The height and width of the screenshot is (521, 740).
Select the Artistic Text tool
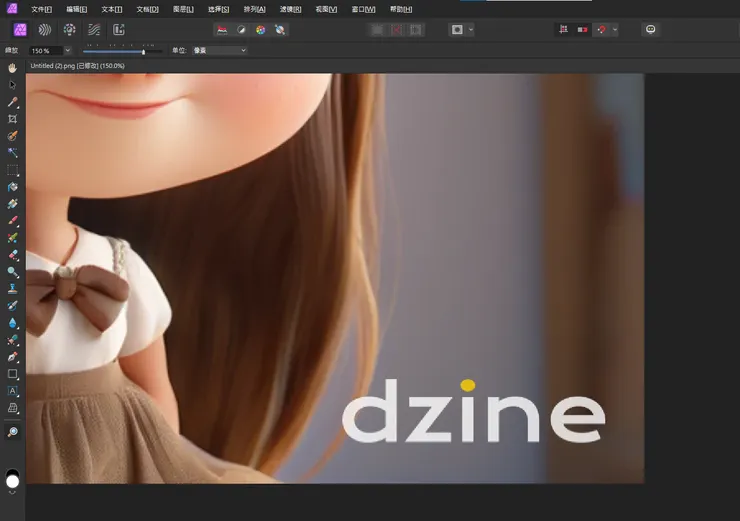coord(12,391)
